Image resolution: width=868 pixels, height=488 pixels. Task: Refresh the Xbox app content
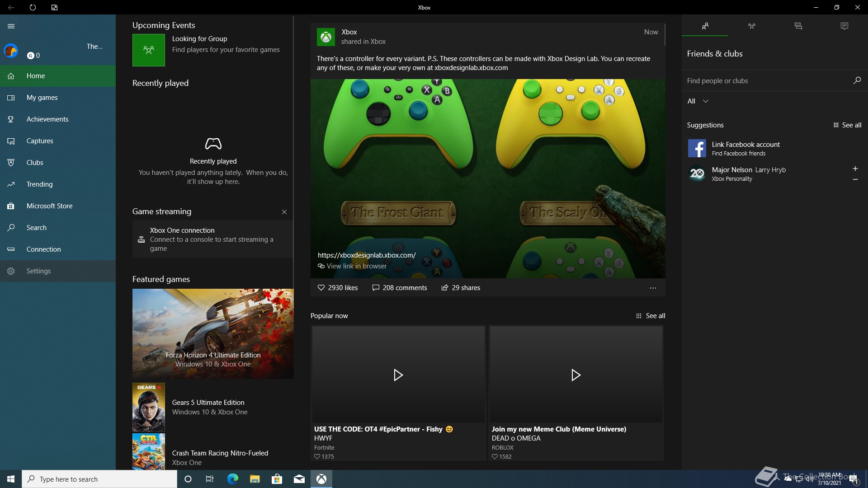point(33,7)
